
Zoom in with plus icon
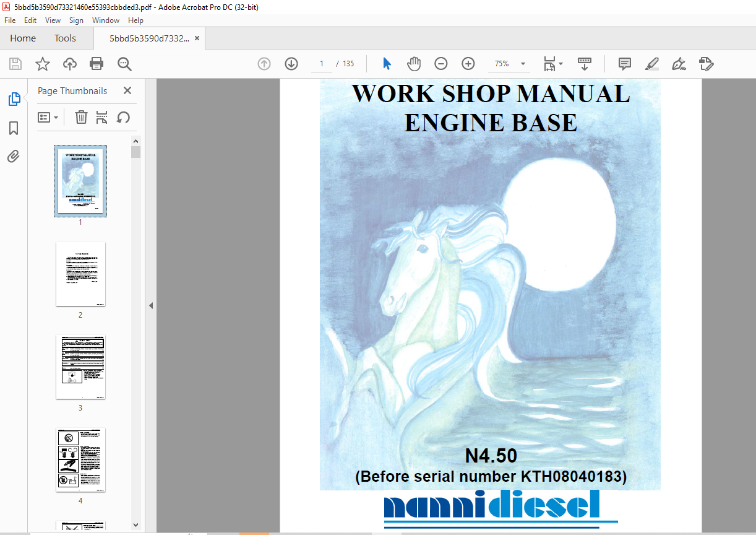point(468,64)
